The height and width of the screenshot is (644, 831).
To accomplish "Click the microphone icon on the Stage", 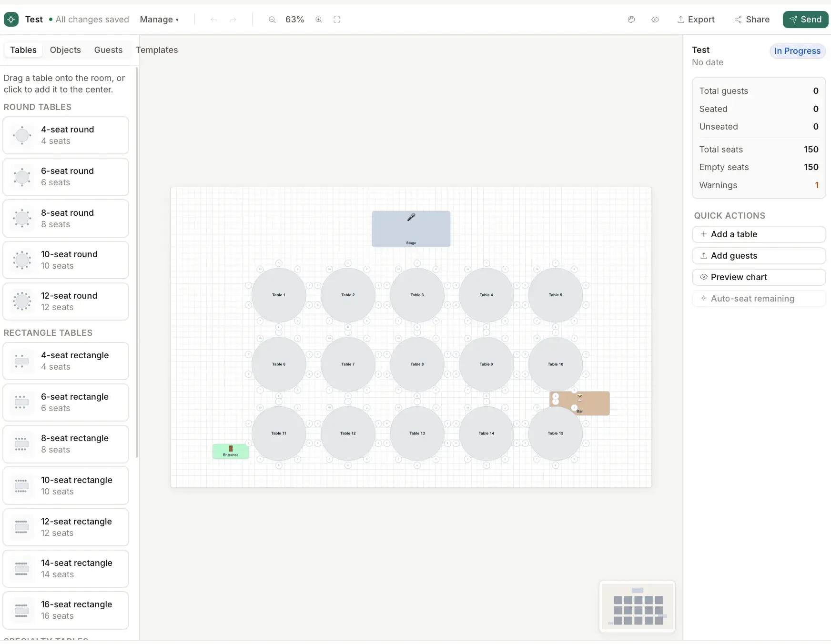I will (411, 217).
